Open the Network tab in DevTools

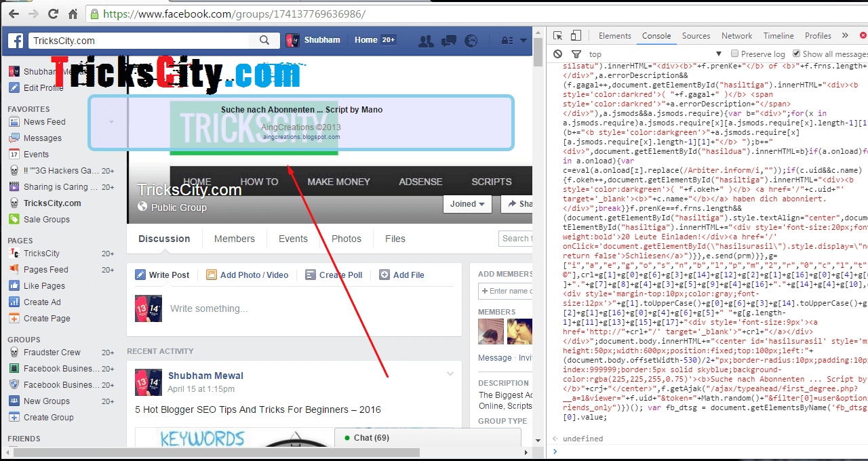737,36
